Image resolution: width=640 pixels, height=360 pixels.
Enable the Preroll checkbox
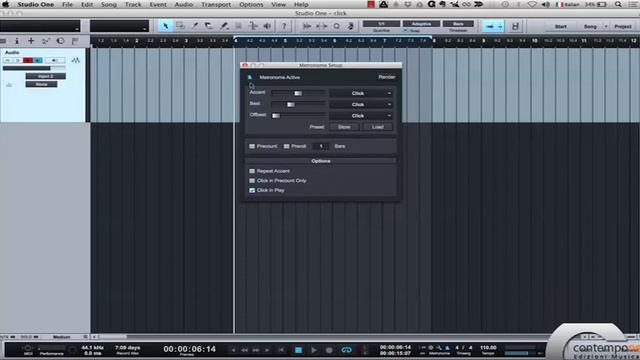287,146
